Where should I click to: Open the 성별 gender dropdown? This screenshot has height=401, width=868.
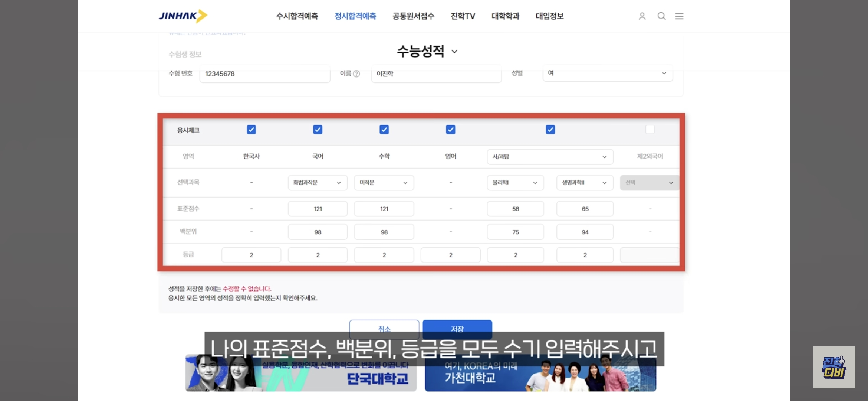click(608, 73)
